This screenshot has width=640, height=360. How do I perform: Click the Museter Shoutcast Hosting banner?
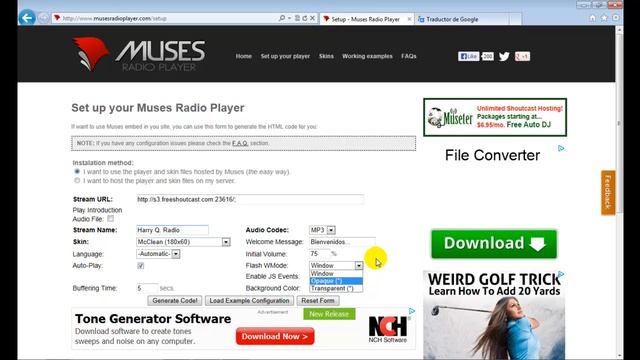[x=495, y=117]
